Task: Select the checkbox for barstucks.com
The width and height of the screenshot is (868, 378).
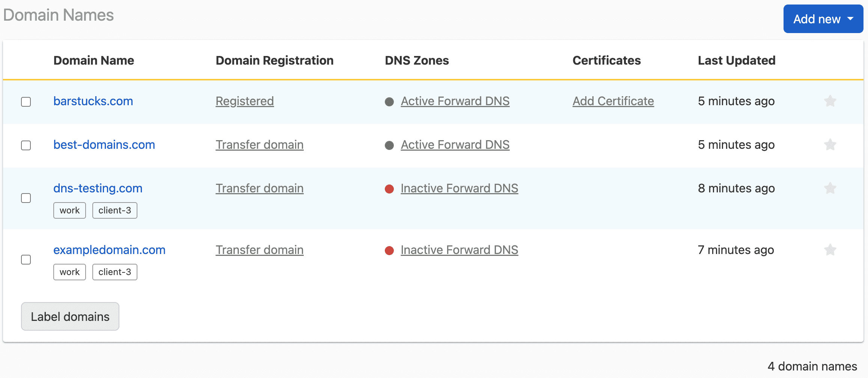Action: (26, 102)
